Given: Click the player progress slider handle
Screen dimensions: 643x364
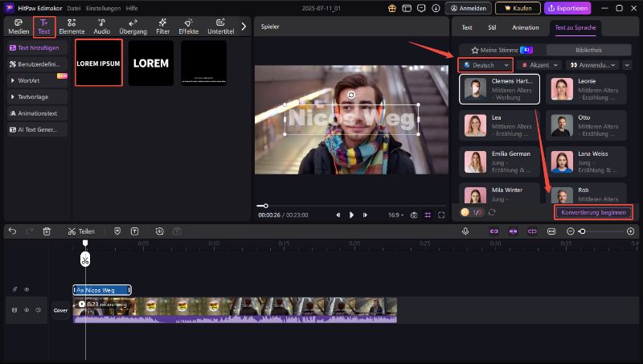Looking at the screenshot, I should tap(266, 206).
